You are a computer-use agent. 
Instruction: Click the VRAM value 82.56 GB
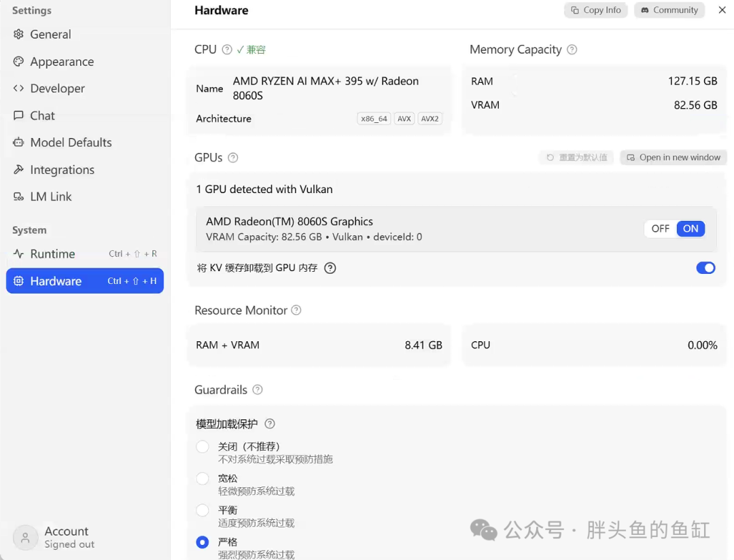coord(696,105)
